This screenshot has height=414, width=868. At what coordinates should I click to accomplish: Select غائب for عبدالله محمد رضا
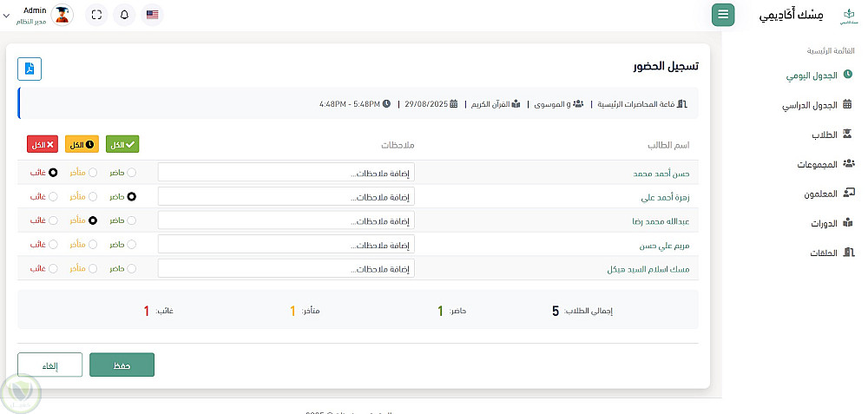pyautogui.click(x=53, y=220)
